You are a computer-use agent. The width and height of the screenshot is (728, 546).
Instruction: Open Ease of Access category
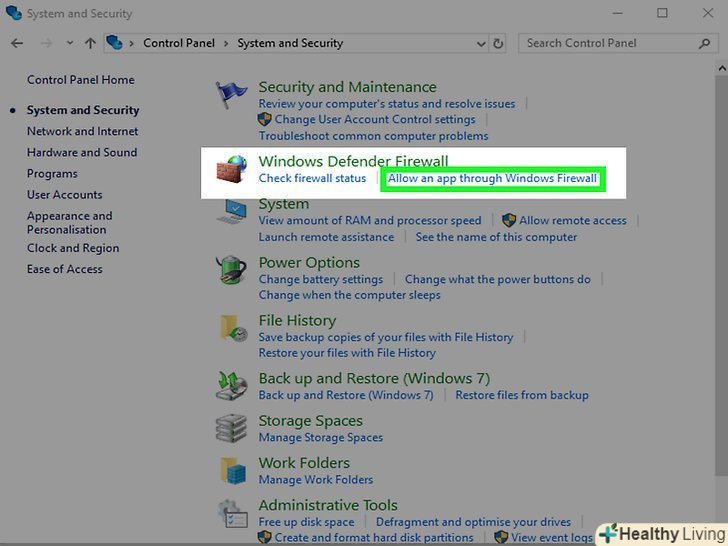click(65, 269)
